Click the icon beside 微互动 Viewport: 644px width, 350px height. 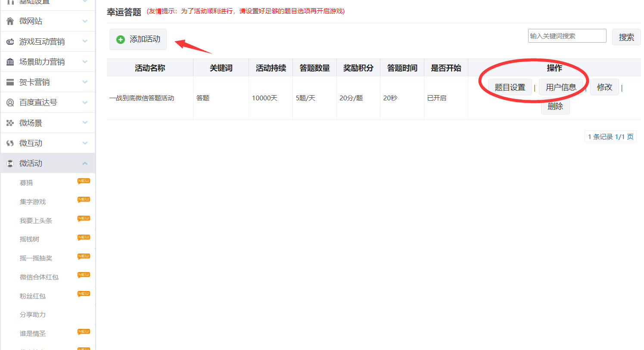pyautogui.click(x=10, y=143)
